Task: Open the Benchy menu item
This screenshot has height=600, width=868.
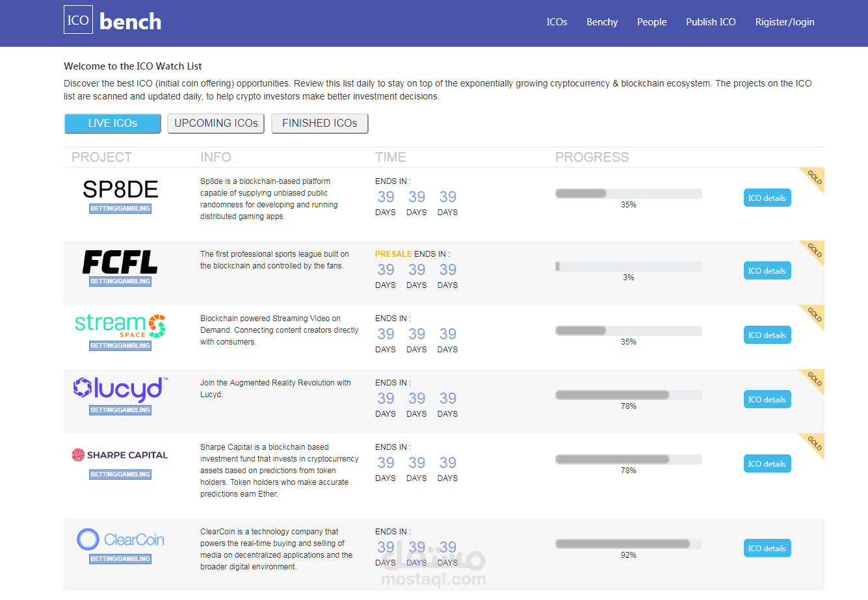Action: coord(601,21)
